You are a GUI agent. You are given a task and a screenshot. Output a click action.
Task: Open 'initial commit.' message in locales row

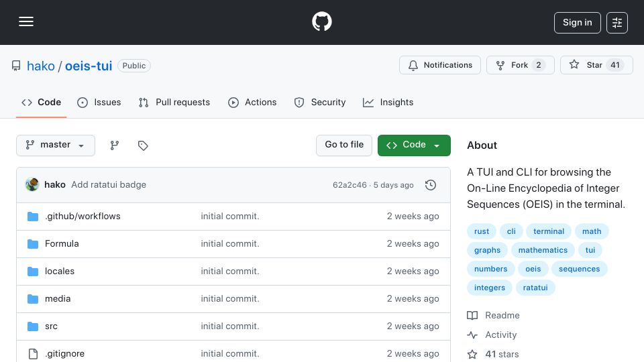click(230, 271)
